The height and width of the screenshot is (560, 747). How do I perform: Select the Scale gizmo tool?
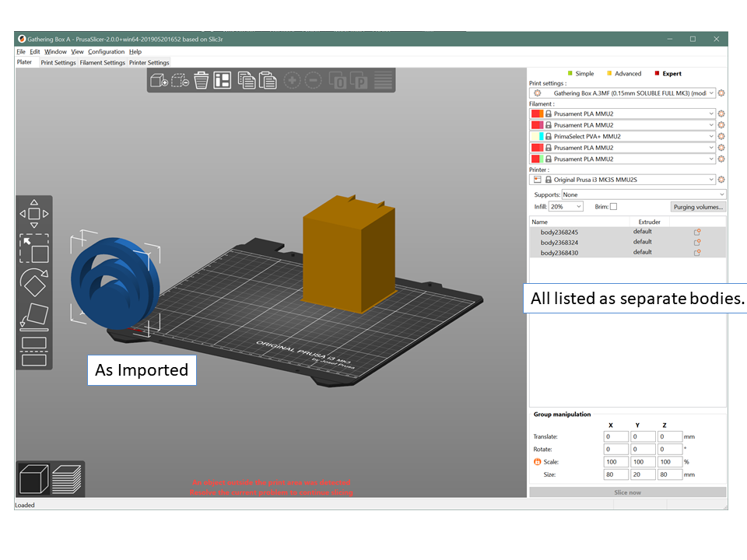(33, 248)
